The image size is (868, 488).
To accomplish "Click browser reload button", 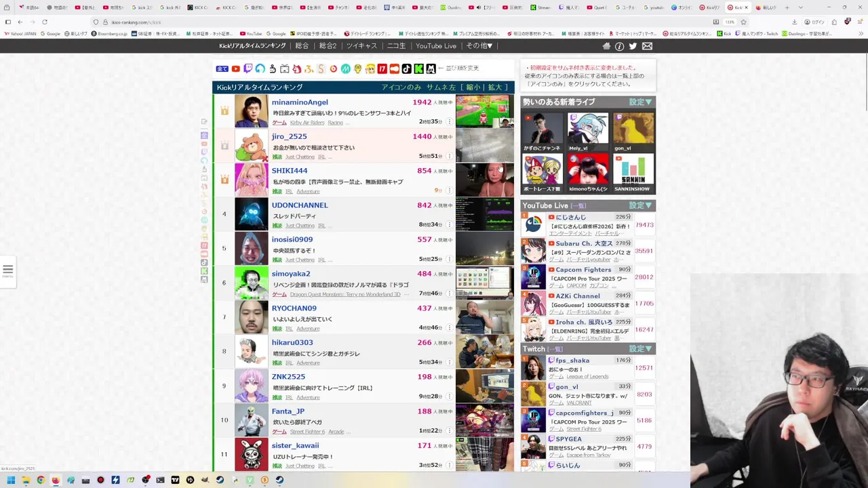I will [x=45, y=22].
